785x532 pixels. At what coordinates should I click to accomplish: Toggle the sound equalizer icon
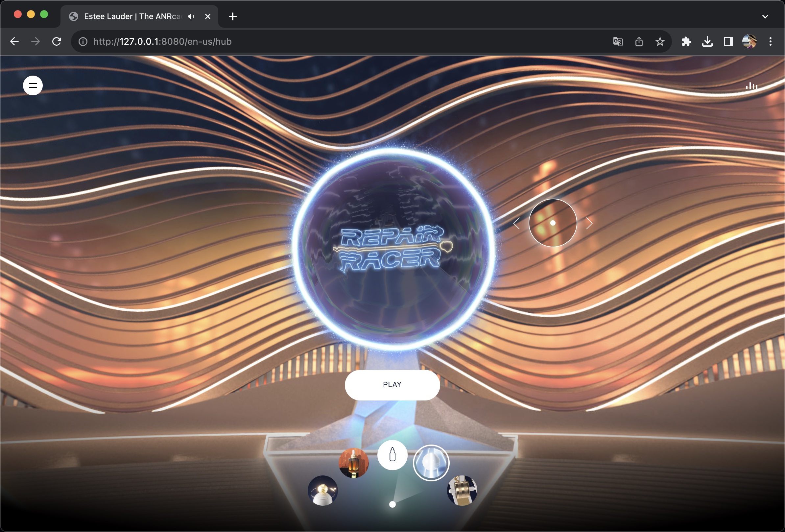751,86
